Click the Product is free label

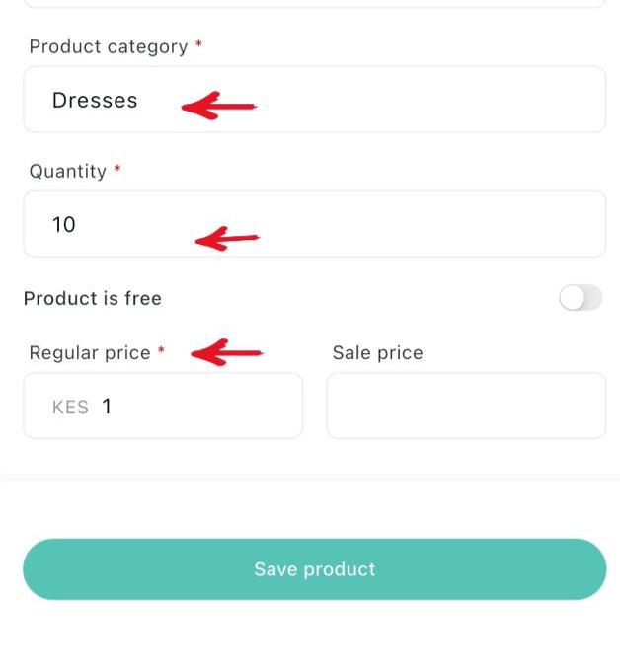click(93, 298)
